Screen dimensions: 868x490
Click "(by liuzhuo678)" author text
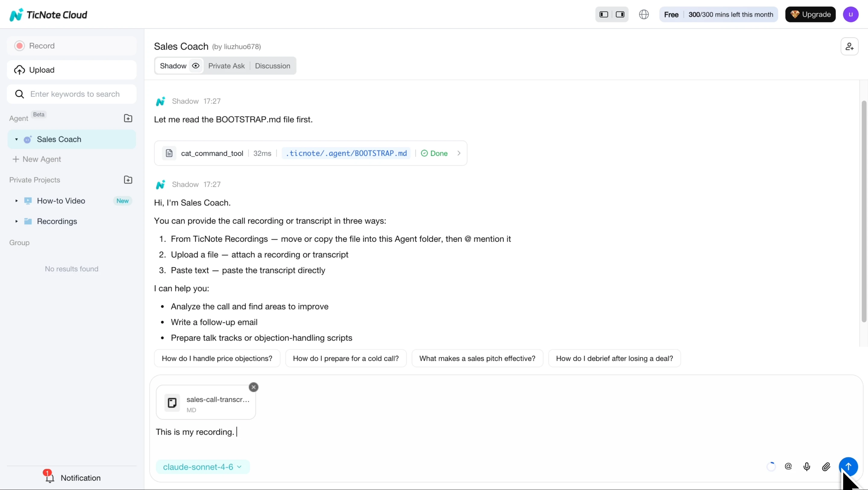(237, 47)
